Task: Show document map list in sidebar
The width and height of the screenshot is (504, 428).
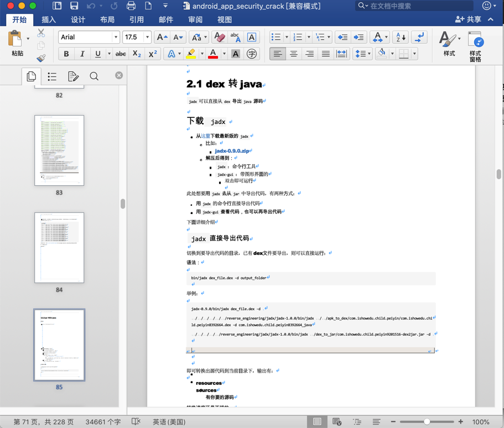Action: [x=52, y=76]
